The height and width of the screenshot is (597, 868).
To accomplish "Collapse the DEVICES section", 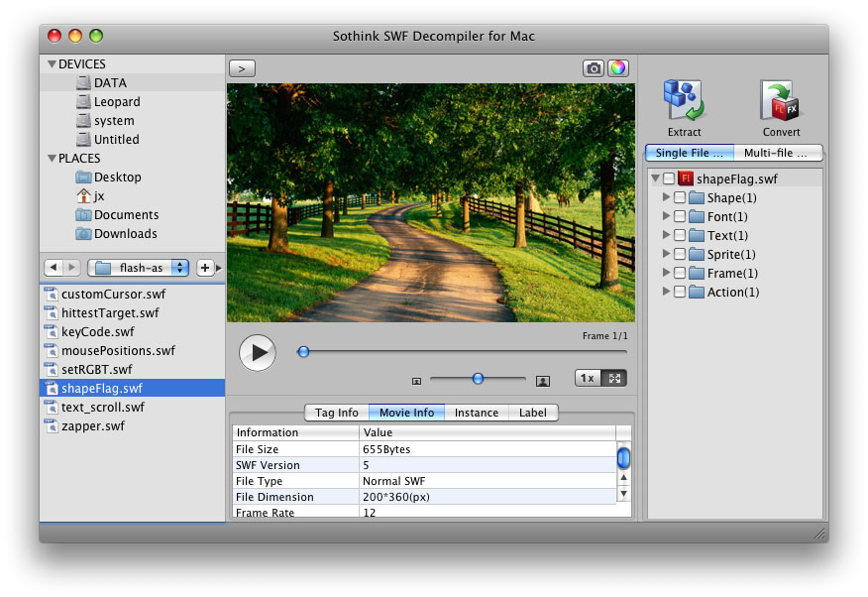I will click(53, 64).
